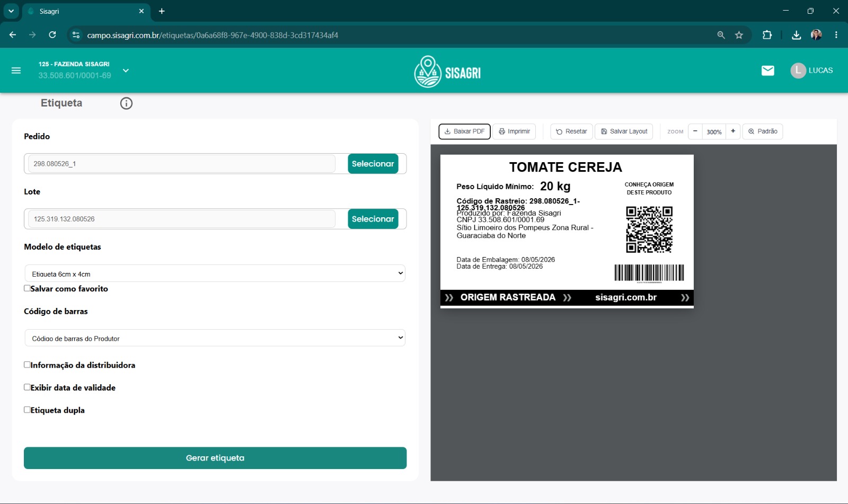The image size is (848, 504).
Task: Click the Pedido input field
Action: click(x=181, y=164)
